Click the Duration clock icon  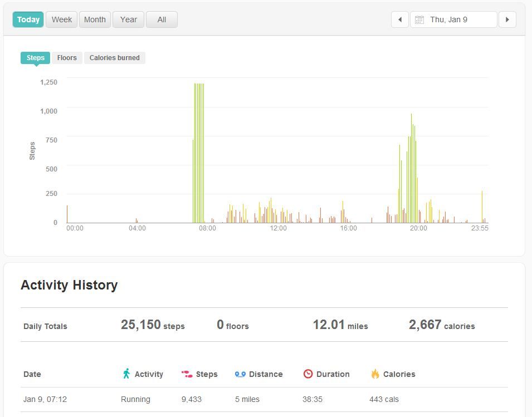click(308, 374)
